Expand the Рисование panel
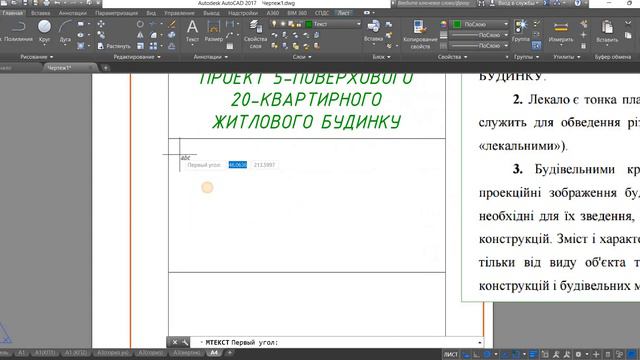640x360 pixels. tap(37, 57)
